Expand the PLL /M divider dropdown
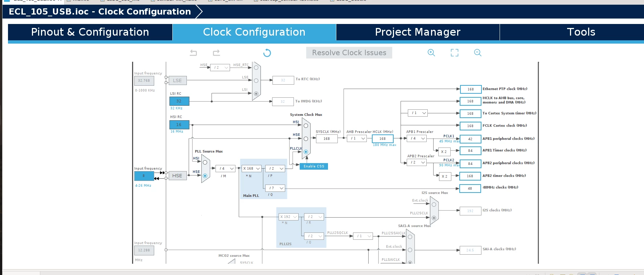 [226, 169]
